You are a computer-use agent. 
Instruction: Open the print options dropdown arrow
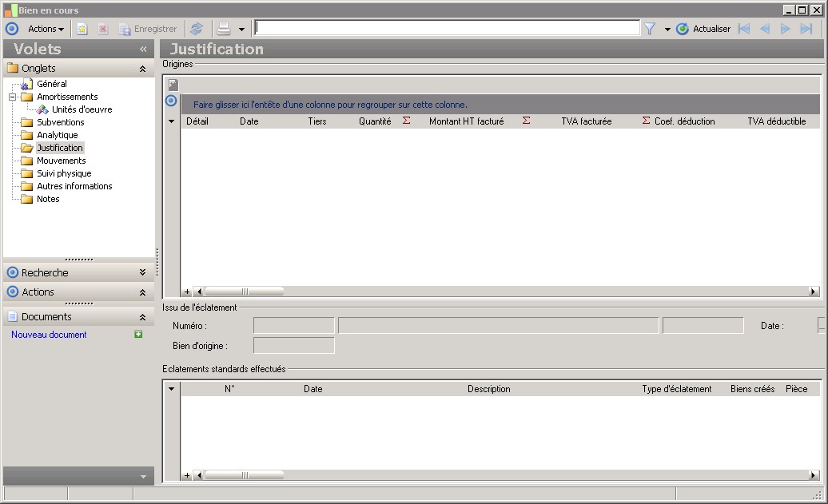(241, 30)
